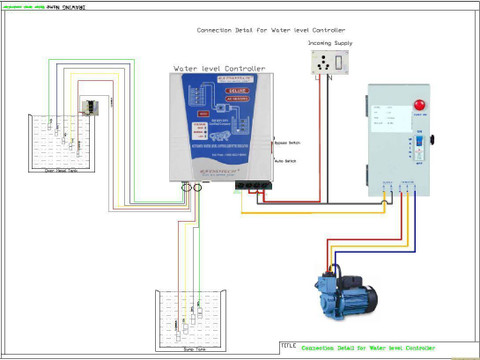Click the white nameplate on the starter panel

point(392,119)
